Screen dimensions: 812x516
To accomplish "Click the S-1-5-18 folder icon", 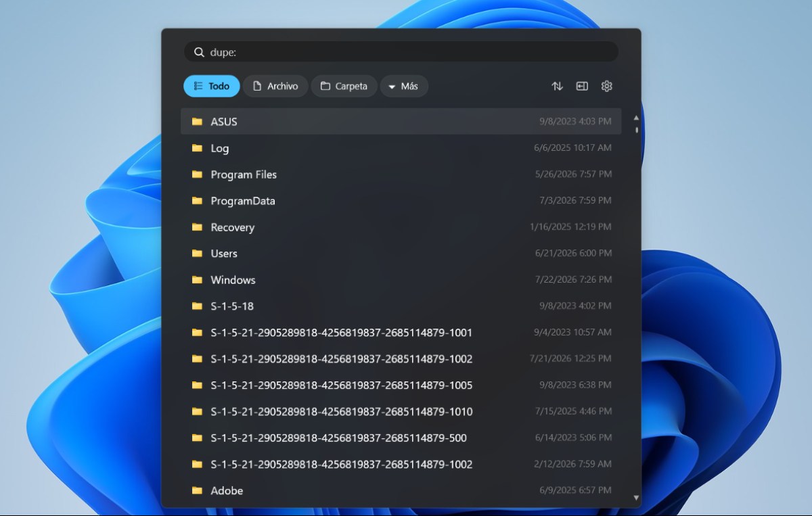I will tap(197, 306).
